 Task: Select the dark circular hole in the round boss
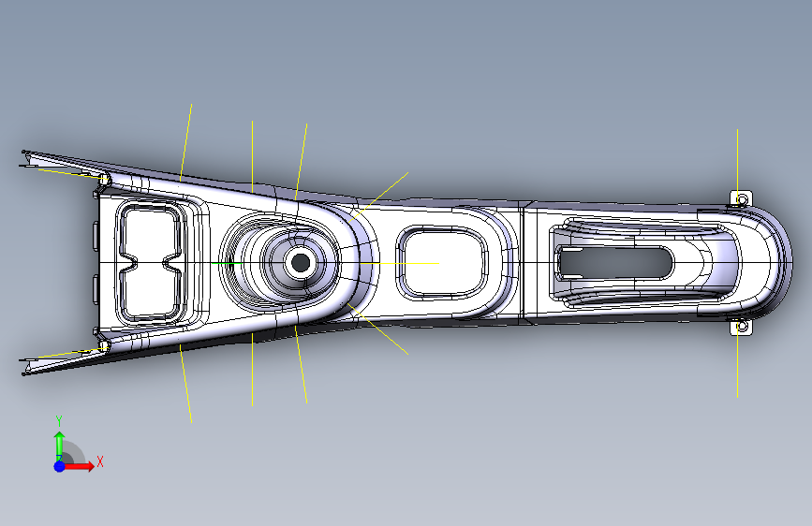301,263
